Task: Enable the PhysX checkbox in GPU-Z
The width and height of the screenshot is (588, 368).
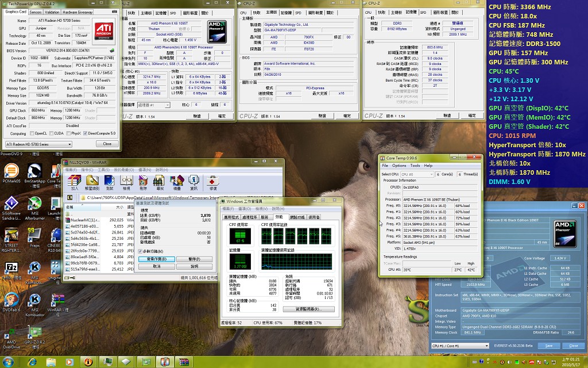Action: [68, 133]
